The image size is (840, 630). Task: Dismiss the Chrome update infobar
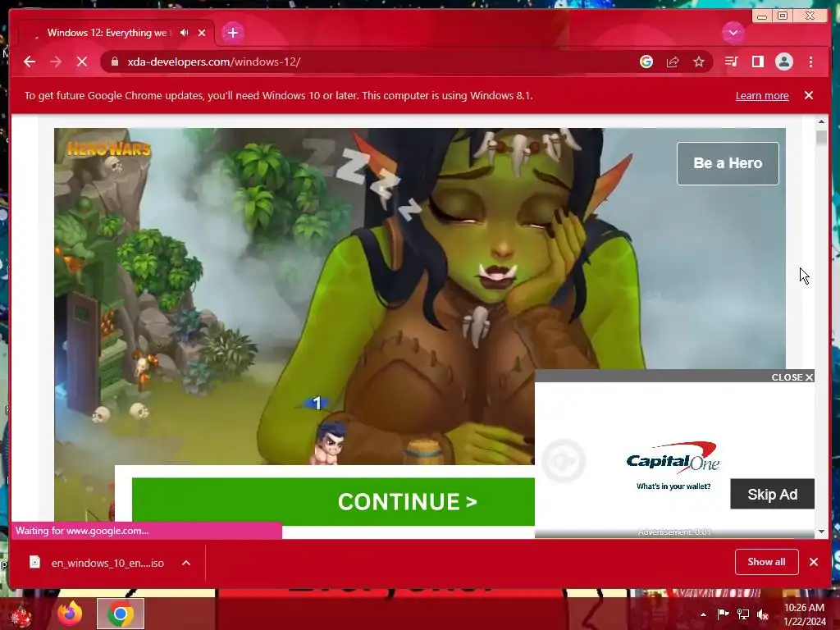tap(809, 95)
